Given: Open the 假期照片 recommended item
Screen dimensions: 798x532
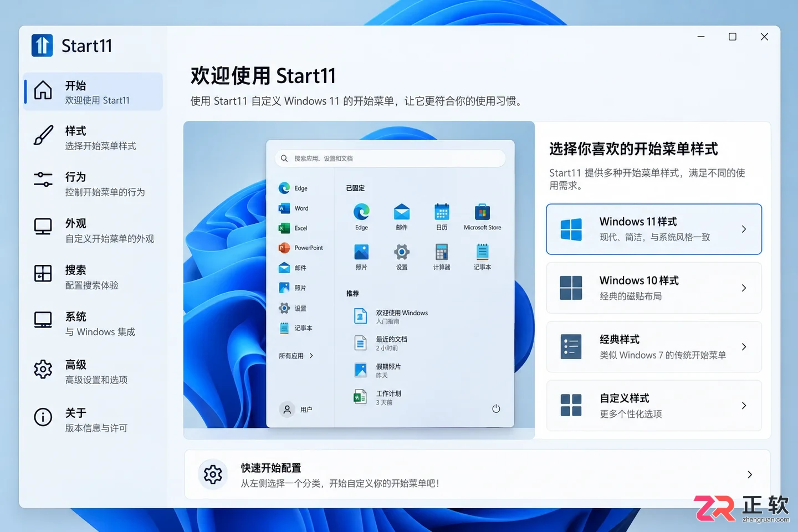Looking at the screenshot, I should point(377,370).
